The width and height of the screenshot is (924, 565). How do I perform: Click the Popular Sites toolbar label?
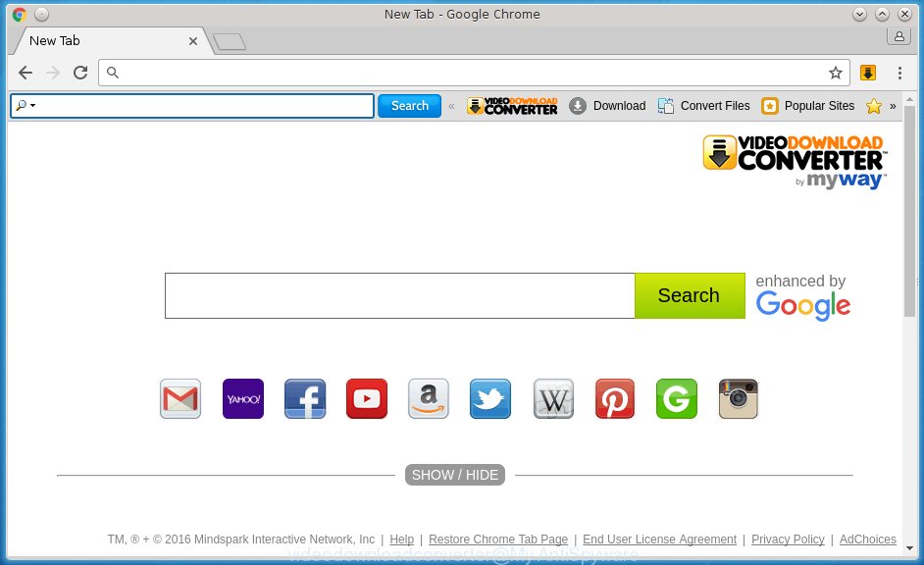(x=820, y=106)
